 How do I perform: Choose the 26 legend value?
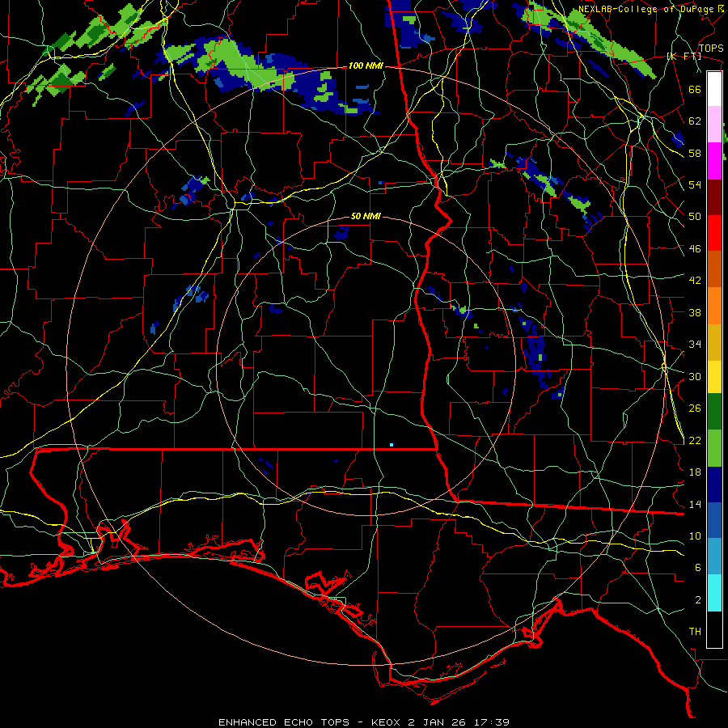[x=695, y=408]
